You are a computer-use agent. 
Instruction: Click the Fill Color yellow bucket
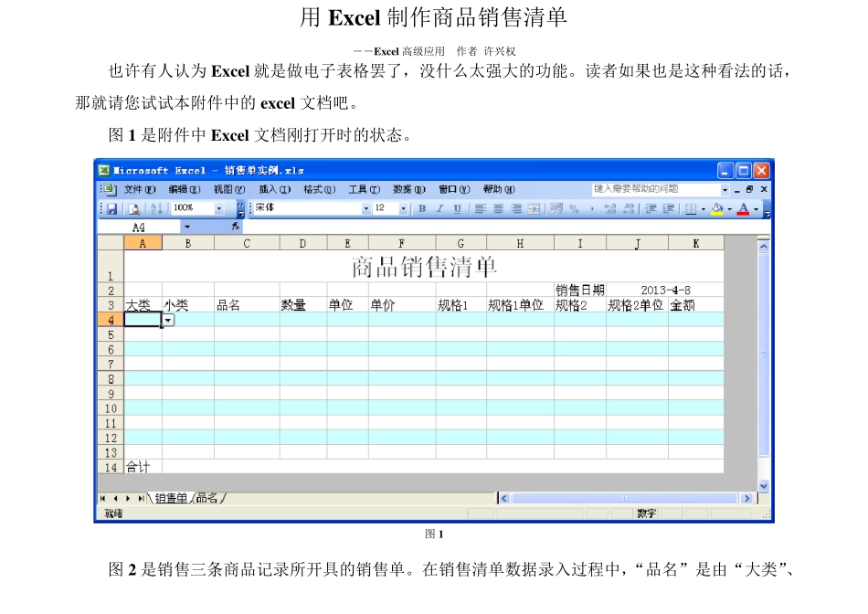pyautogui.click(x=717, y=208)
